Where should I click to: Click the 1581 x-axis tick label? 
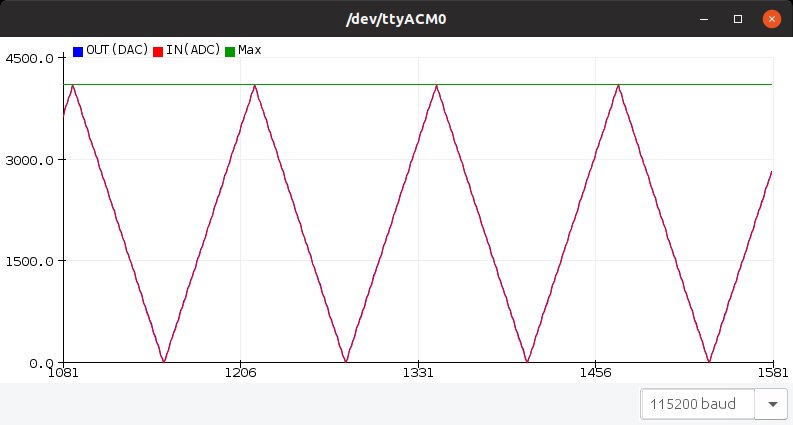pyautogui.click(x=772, y=373)
